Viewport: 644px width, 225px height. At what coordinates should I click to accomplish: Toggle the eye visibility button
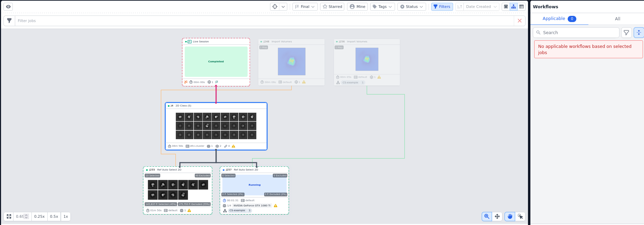(x=8, y=7)
